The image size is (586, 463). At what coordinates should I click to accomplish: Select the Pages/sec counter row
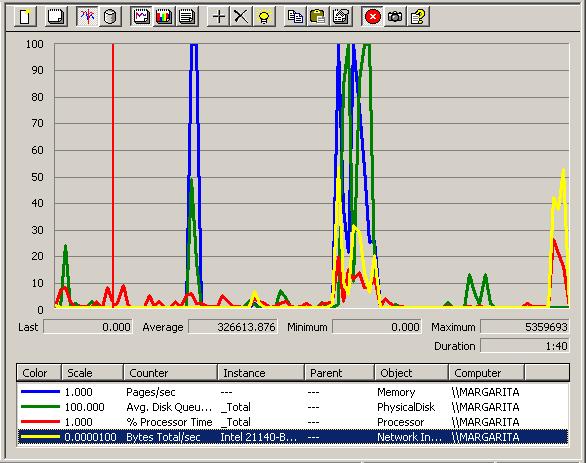click(x=293, y=392)
